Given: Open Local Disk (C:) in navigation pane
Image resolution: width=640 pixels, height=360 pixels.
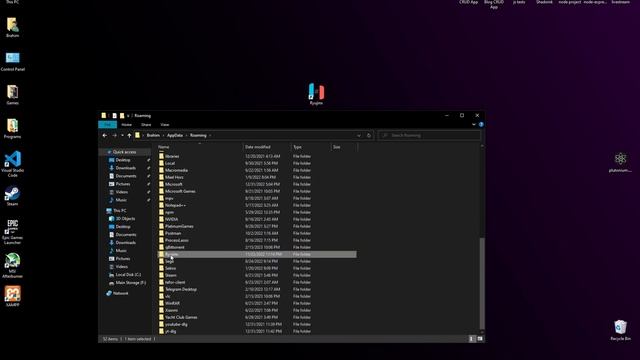Looking at the screenshot, I should tap(125, 275).
